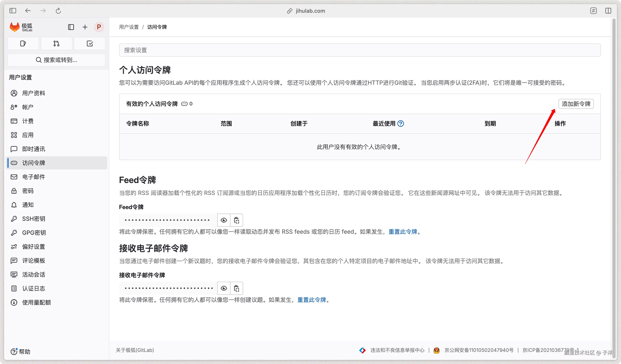Reload the page in browser toolbar
The width and height of the screenshot is (621, 364).
(58, 11)
